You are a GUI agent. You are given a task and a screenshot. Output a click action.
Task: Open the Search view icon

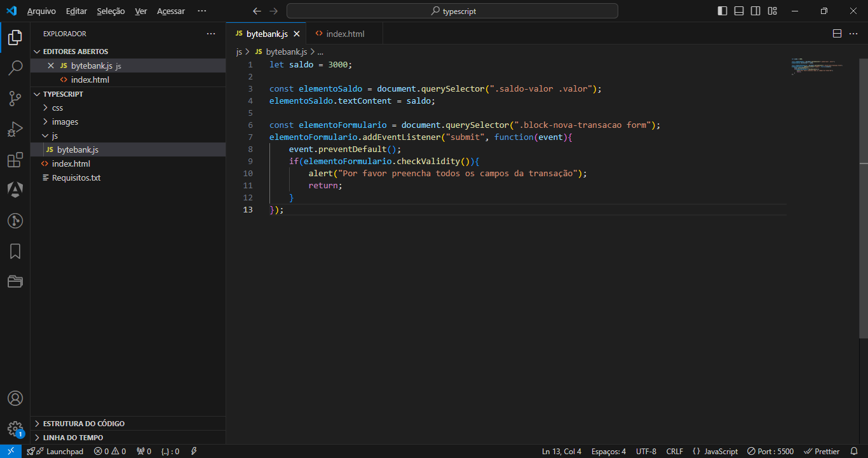click(15, 68)
